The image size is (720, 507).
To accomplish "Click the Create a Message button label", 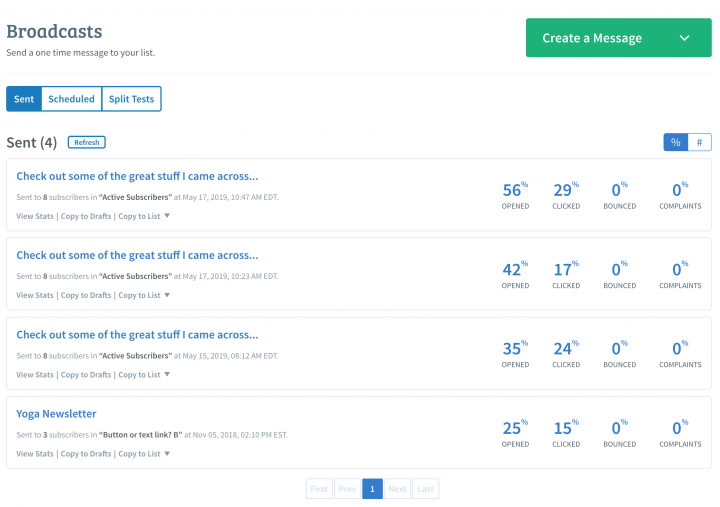I will pos(592,38).
